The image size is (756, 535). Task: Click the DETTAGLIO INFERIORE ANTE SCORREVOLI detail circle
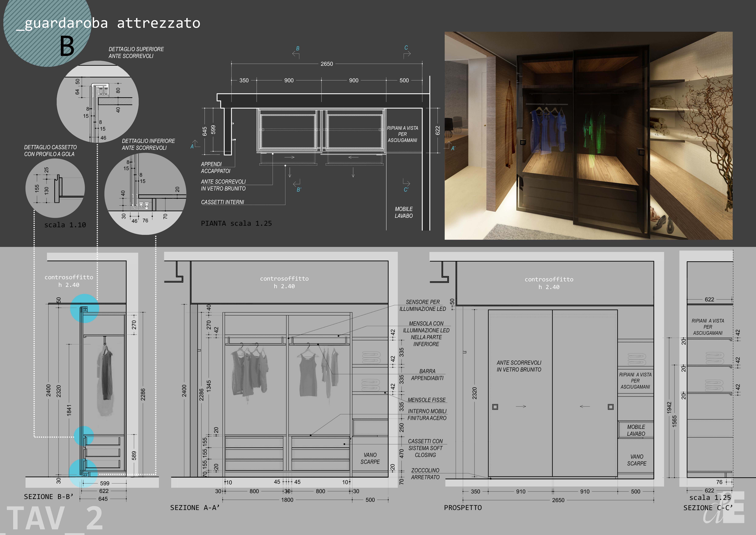[x=145, y=194]
